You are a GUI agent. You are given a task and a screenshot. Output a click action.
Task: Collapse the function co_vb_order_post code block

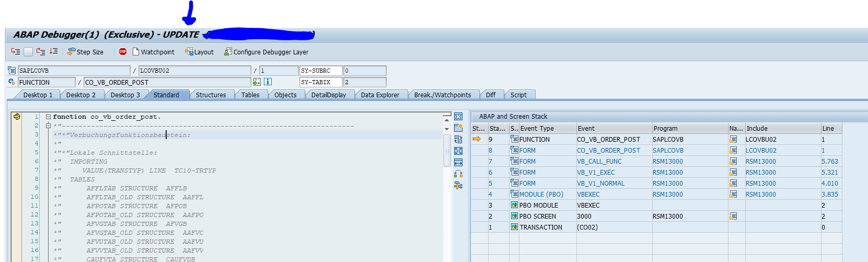tap(48, 117)
